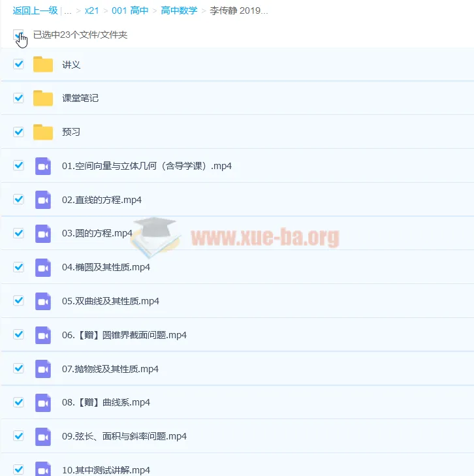
Task: Click video icon for 03.圆的方程.mp4
Action: (x=43, y=234)
